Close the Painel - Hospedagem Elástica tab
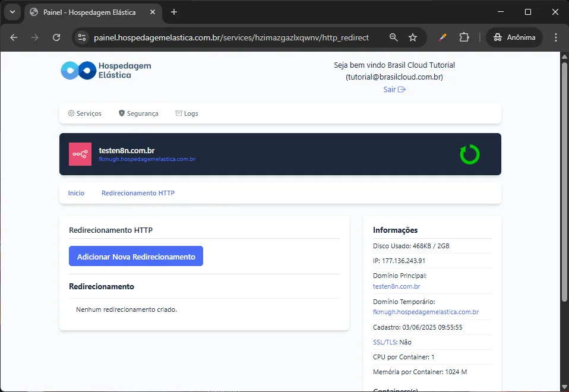The height and width of the screenshot is (392, 569). tap(153, 12)
